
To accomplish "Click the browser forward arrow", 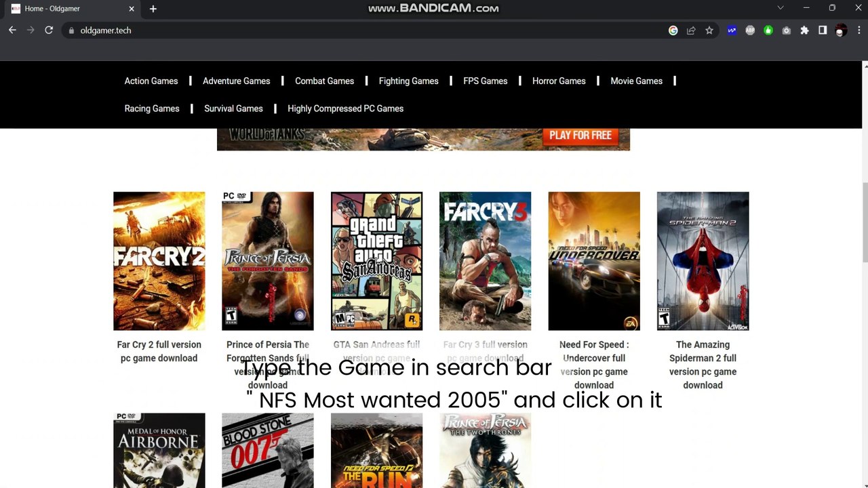I will pyautogui.click(x=31, y=30).
